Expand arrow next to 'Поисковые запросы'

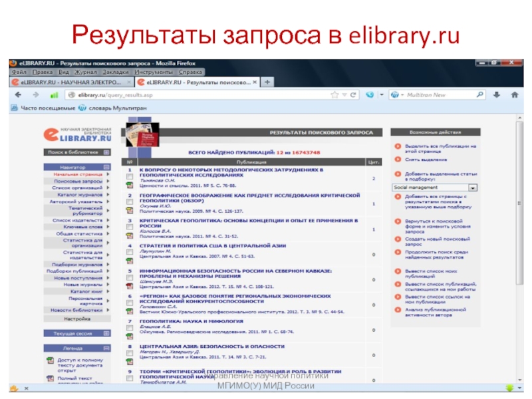pos(108,181)
